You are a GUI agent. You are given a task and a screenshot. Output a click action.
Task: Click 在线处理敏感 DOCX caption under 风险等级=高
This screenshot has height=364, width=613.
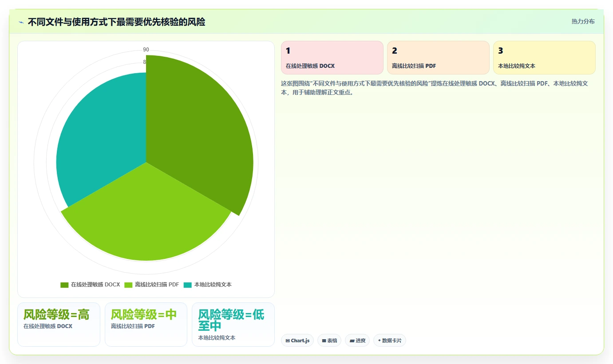[x=48, y=326]
